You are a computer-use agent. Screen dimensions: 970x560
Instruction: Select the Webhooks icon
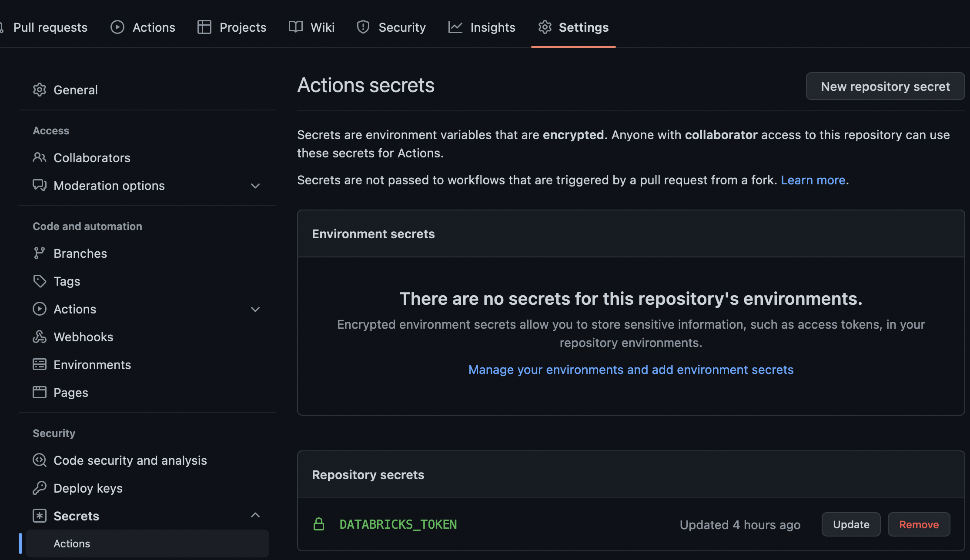point(40,337)
